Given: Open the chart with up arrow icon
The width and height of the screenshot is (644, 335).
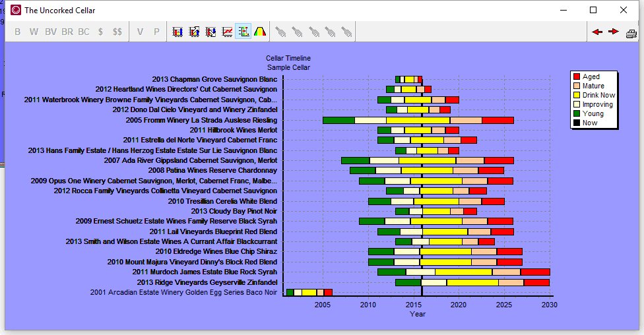Looking at the screenshot, I should point(194,32).
